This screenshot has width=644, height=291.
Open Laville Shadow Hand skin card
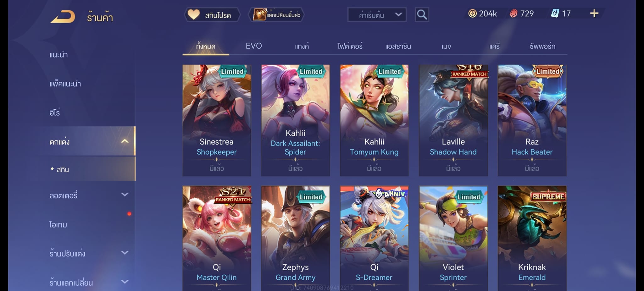[453, 120]
